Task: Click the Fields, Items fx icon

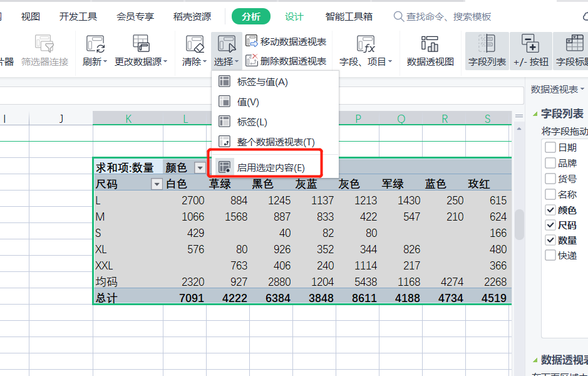Action: pyautogui.click(x=366, y=44)
